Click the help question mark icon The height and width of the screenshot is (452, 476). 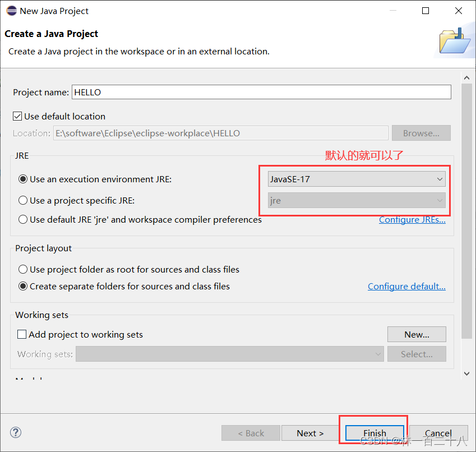click(16, 432)
